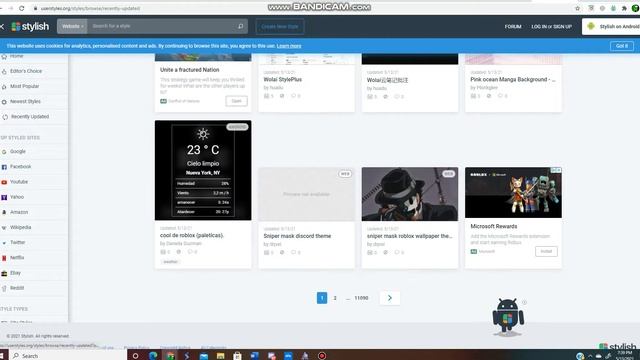Click the address bar URL

(x=90, y=8)
